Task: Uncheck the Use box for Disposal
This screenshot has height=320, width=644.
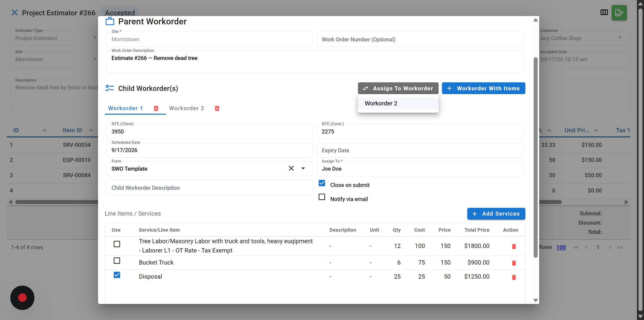Action: coord(117,275)
